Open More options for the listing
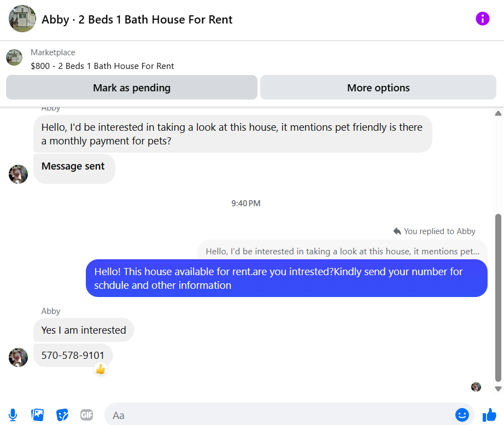504x425 pixels. pos(378,88)
